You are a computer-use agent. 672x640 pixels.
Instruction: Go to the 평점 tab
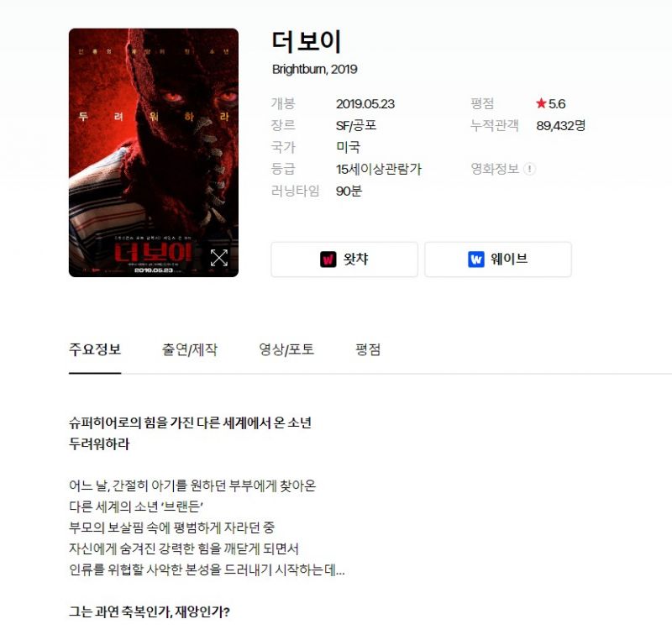pyautogui.click(x=368, y=349)
